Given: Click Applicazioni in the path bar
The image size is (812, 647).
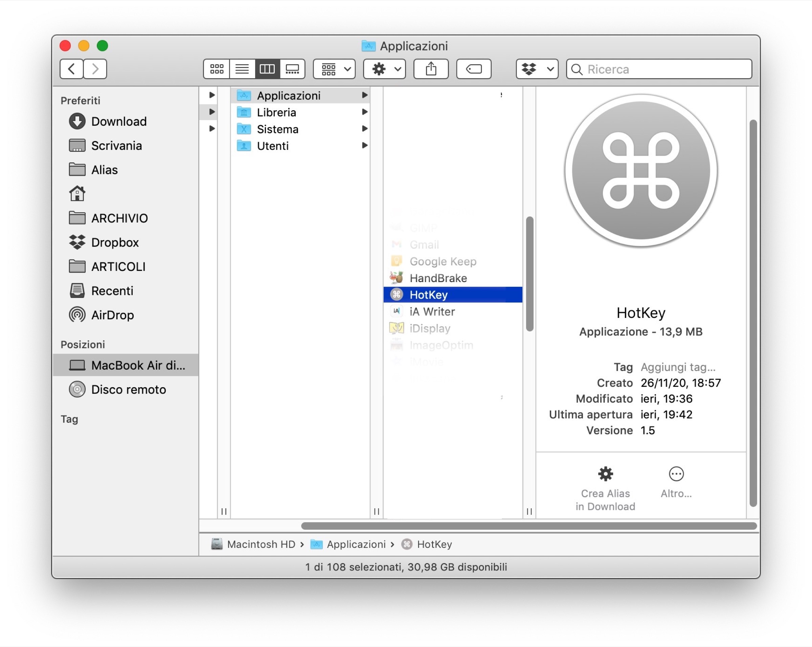Looking at the screenshot, I should (356, 544).
